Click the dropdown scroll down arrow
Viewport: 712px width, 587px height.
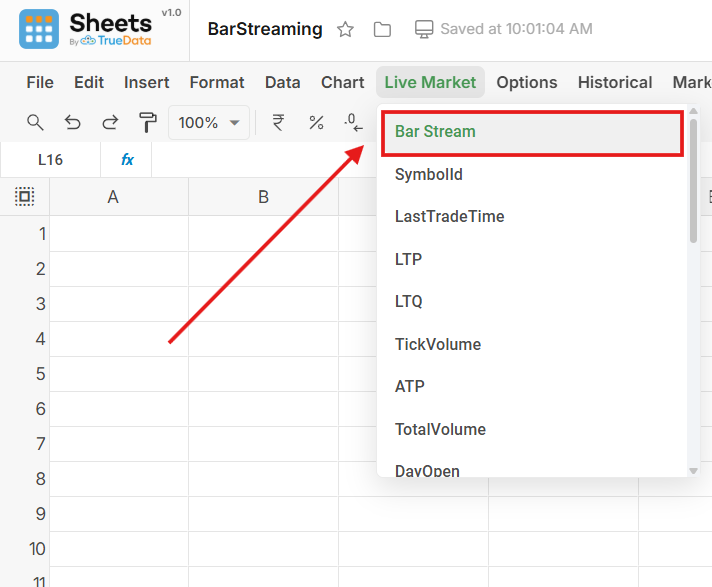coord(693,471)
